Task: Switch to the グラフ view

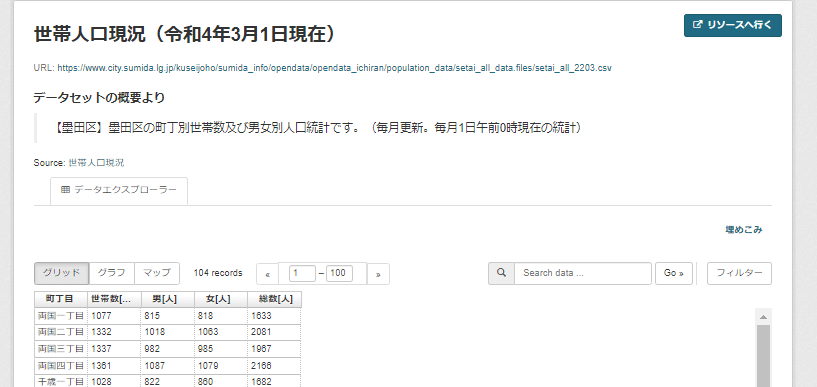Action: click(112, 273)
